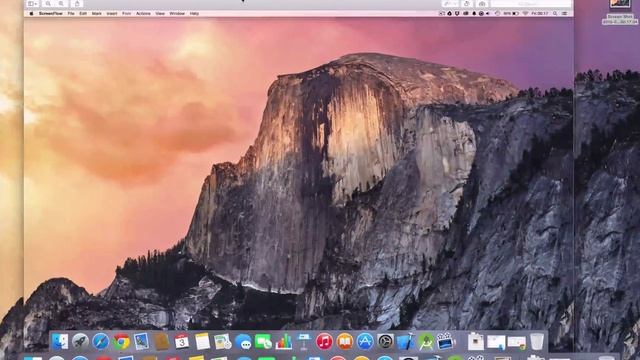Click the search field in window toolbar
Viewport: 640px width, 360px height.
531,4
